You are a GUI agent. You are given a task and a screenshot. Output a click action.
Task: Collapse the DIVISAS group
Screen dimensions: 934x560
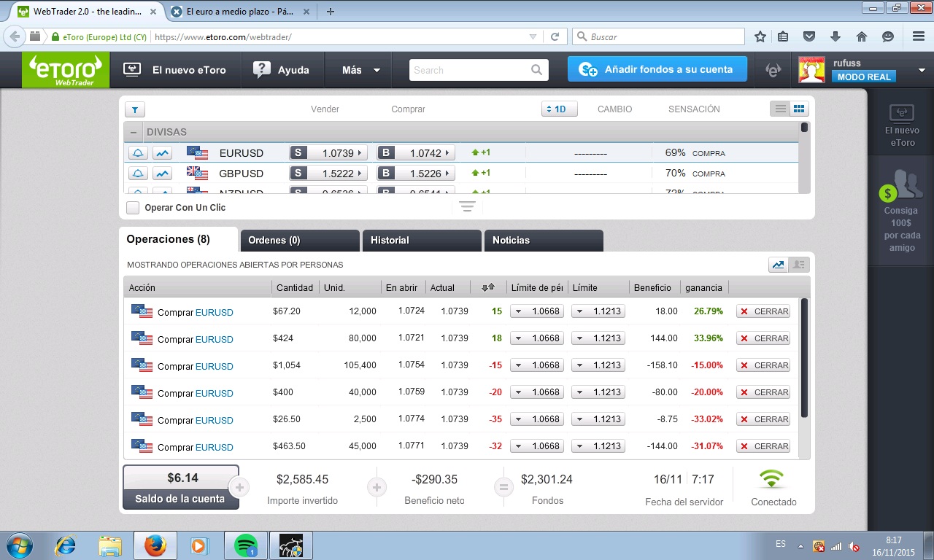134,132
